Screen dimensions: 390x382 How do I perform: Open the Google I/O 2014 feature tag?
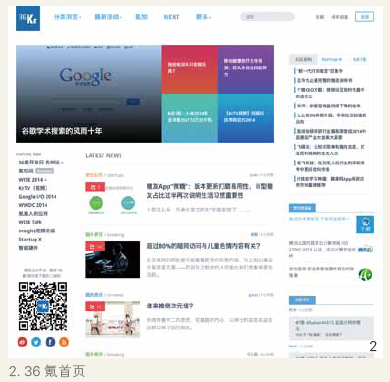(x=37, y=197)
